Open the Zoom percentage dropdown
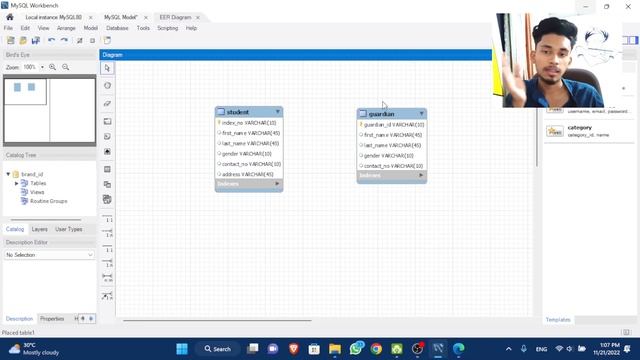 tap(42, 67)
